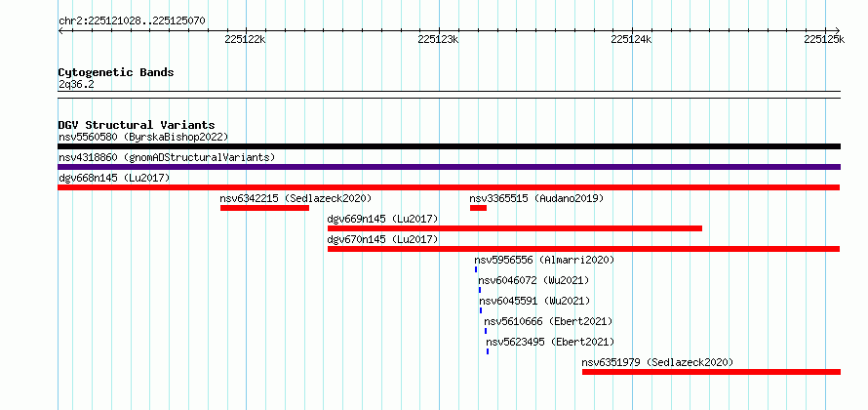Click the nsv5956556 blue variant tick

(476, 269)
